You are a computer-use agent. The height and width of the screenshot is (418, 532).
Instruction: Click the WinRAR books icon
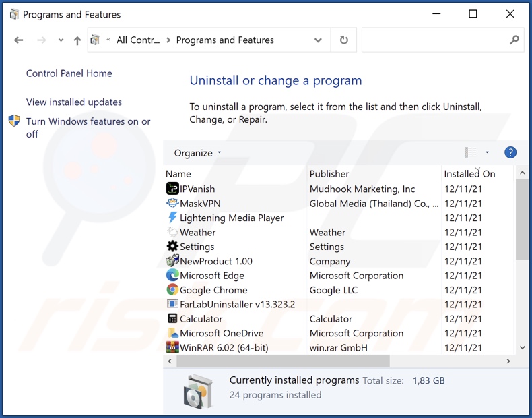coord(172,347)
